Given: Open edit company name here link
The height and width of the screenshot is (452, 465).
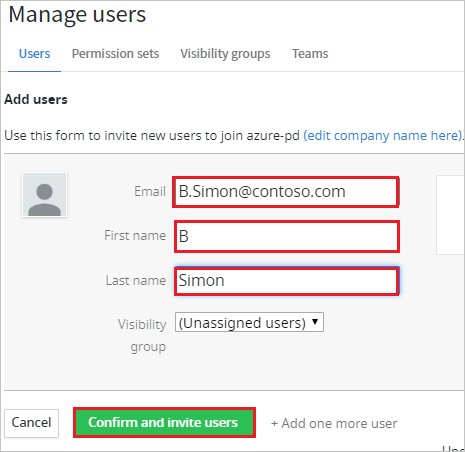Looking at the screenshot, I should coord(383,136).
